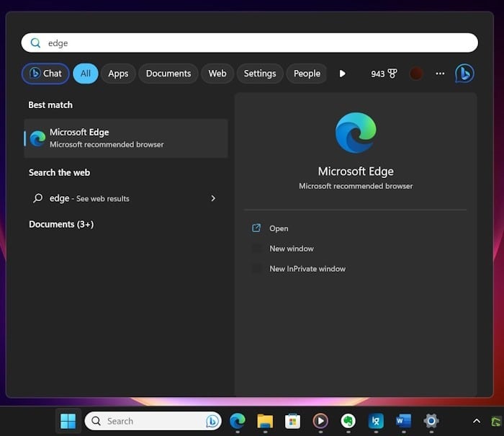The height and width of the screenshot is (436, 504).
Task: Choose New window for Edge
Action: tap(292, 249)
